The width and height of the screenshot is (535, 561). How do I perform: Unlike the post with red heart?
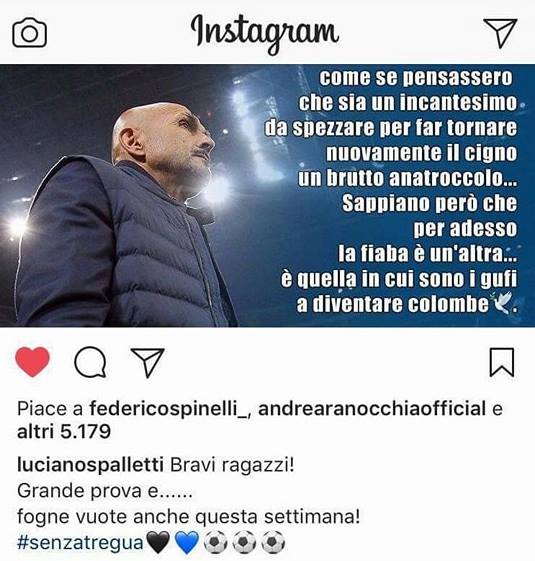pyautogui.click(x=33, y=362)
